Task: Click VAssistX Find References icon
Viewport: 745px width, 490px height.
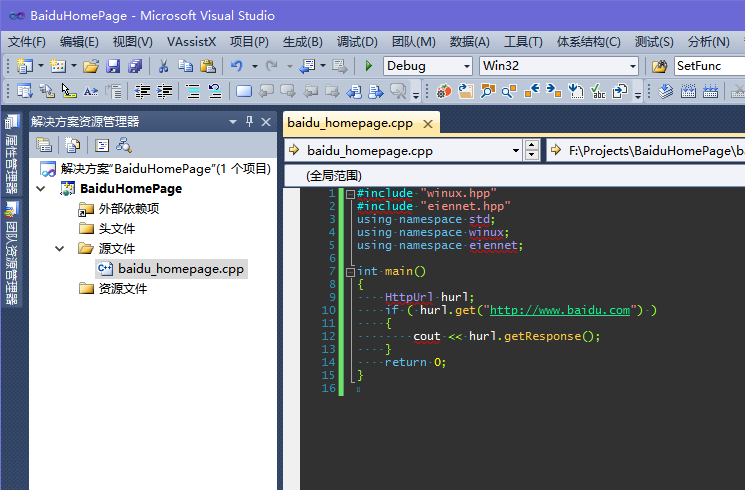Action: 509,91
